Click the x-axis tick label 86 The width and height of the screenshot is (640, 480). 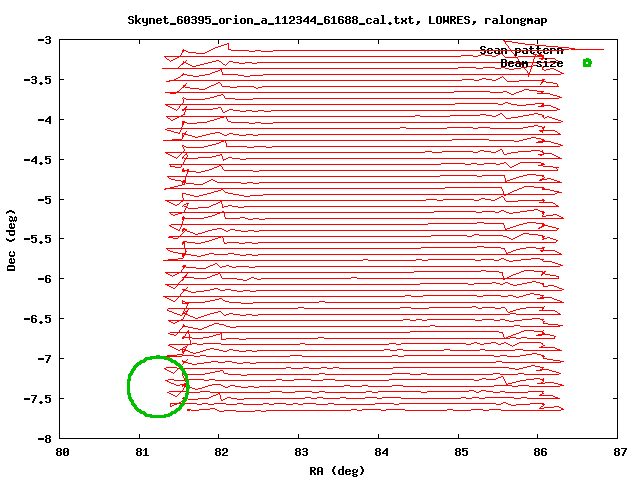pyautogui.click(x=540, y=452)
